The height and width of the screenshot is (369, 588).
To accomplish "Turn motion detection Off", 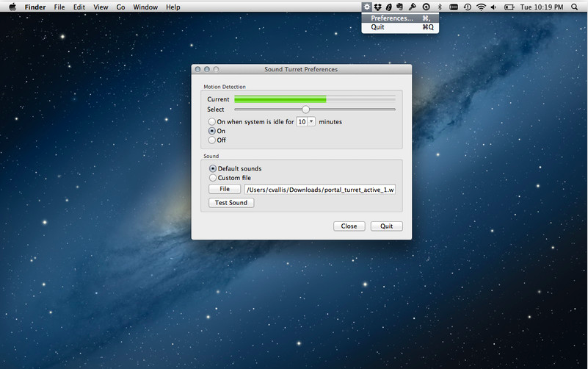I will (x=212, y=140).
